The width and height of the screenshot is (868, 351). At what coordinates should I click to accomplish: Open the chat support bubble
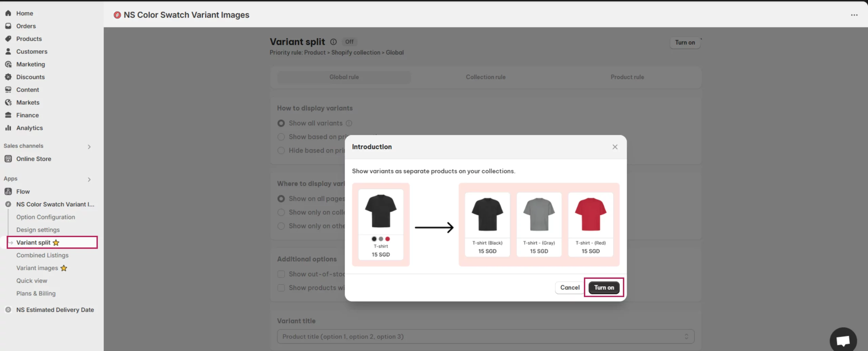coord(843,340)
